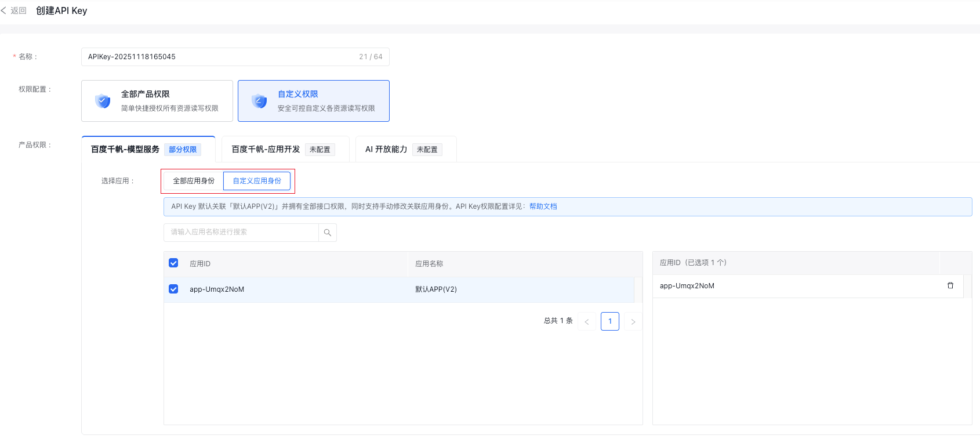Click app-Umqx2NoM in the left table
The width and height of the screenshot is (980, 442).
tap(217, 289)
